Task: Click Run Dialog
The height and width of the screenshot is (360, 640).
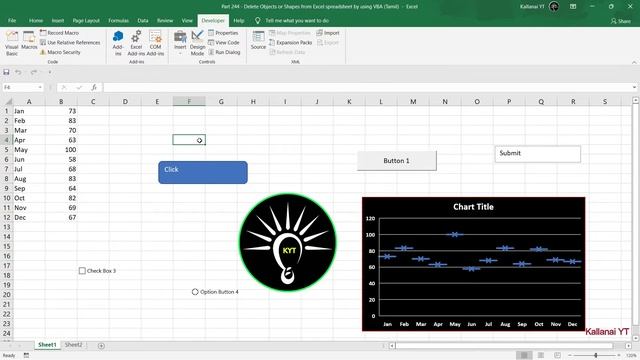Action: (224, 52)
